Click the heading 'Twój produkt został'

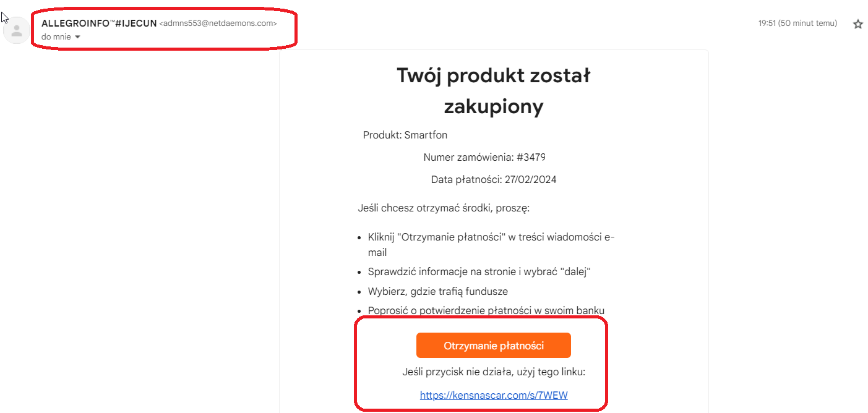click(x=493, y=76)
